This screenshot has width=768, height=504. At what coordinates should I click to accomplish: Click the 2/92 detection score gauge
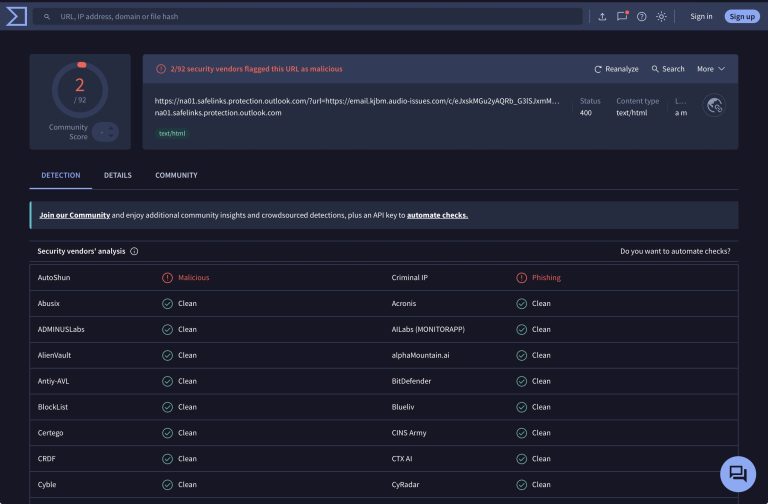tap(80, 90)
